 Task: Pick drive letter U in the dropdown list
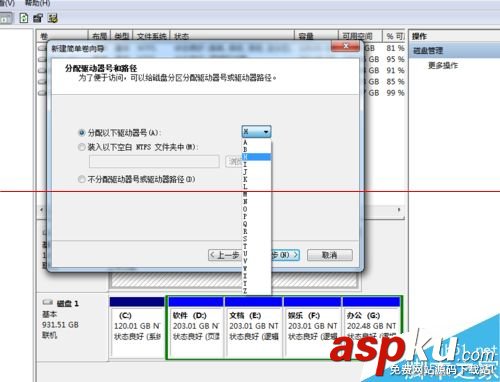(x=256, y=253)
